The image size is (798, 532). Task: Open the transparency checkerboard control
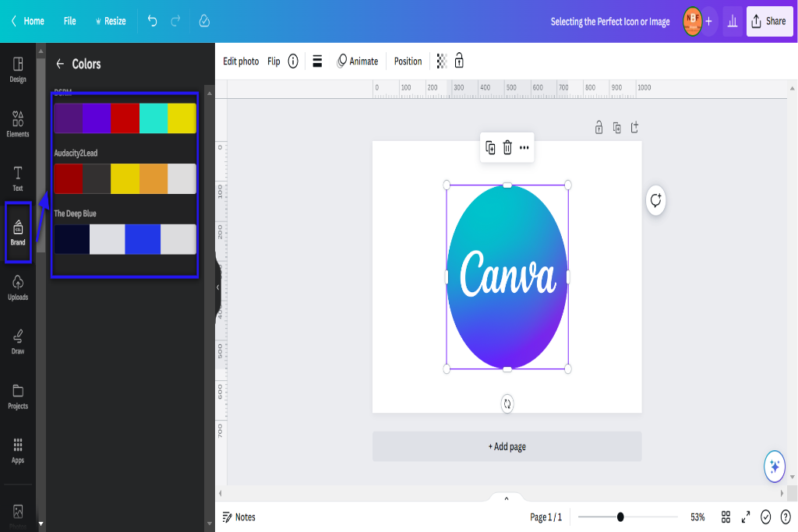tap(442, 61)
